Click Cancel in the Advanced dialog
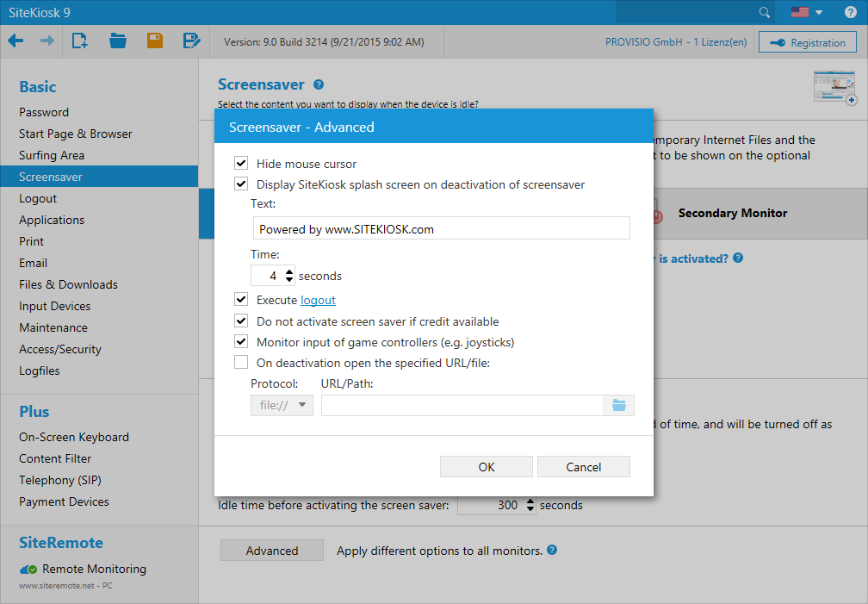Screen dimensions: 868x604 click(x=583, y=467)
